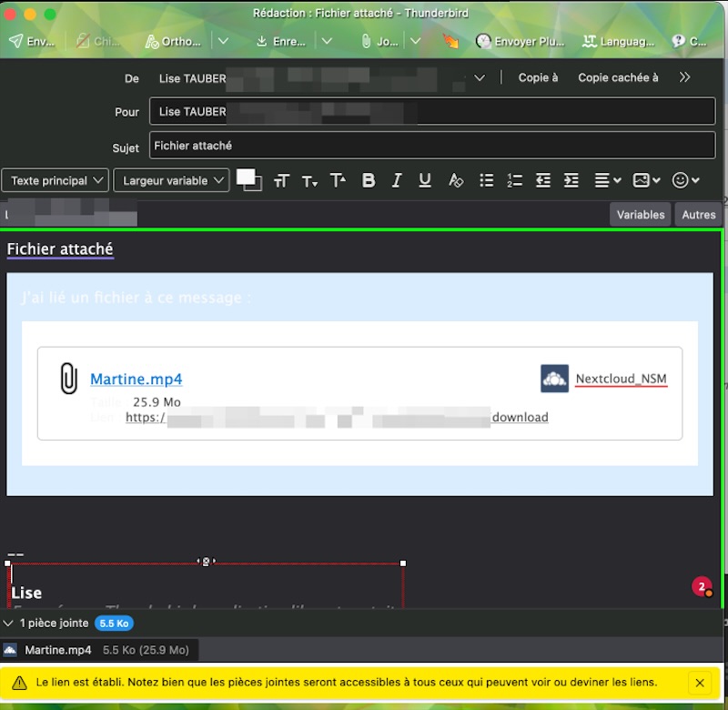Open the text color swatch picker
728x710 pixels.
point(246,177)
